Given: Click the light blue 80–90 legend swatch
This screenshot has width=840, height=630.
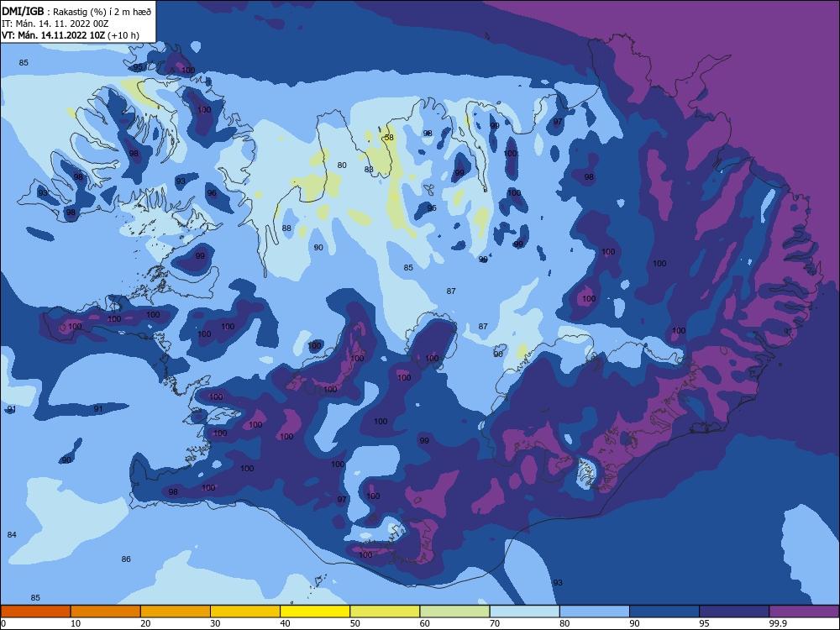Looking at the screenshot, I should pos(595,612).
